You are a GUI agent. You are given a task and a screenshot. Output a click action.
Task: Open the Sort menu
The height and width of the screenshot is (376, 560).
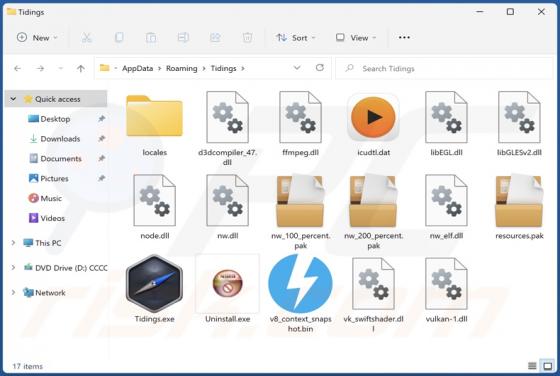pyautogui.click(x=296, y=37)
